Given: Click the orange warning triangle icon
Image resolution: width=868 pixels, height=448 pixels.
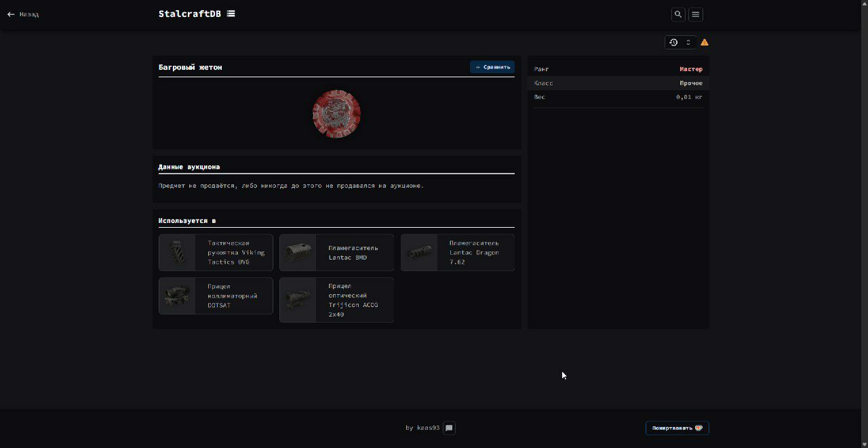Looking at the screenshot, I should tap(705, 42).
